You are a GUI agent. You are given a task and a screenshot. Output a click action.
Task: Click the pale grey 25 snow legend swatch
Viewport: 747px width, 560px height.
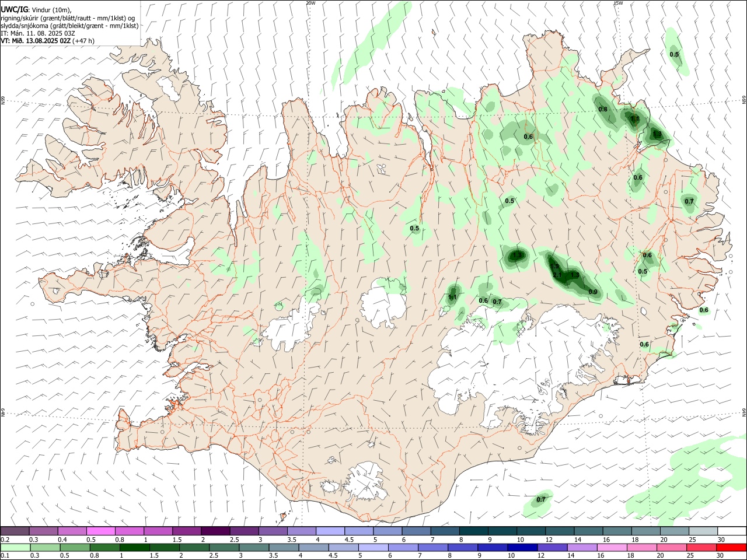703,531
